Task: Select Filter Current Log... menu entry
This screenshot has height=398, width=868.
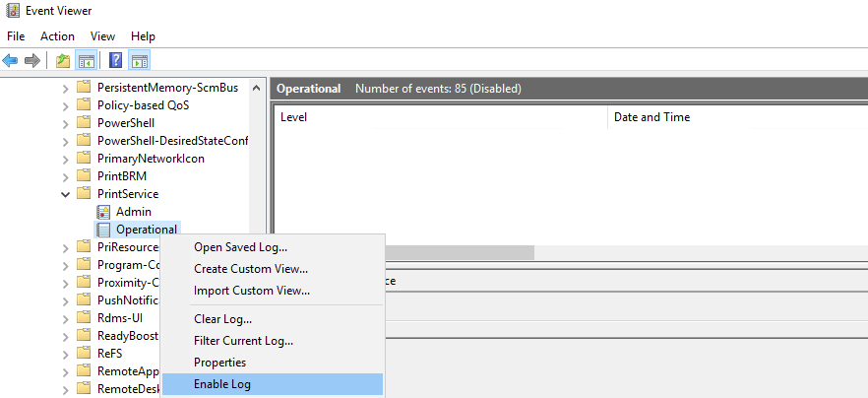Action: [243, 341]
